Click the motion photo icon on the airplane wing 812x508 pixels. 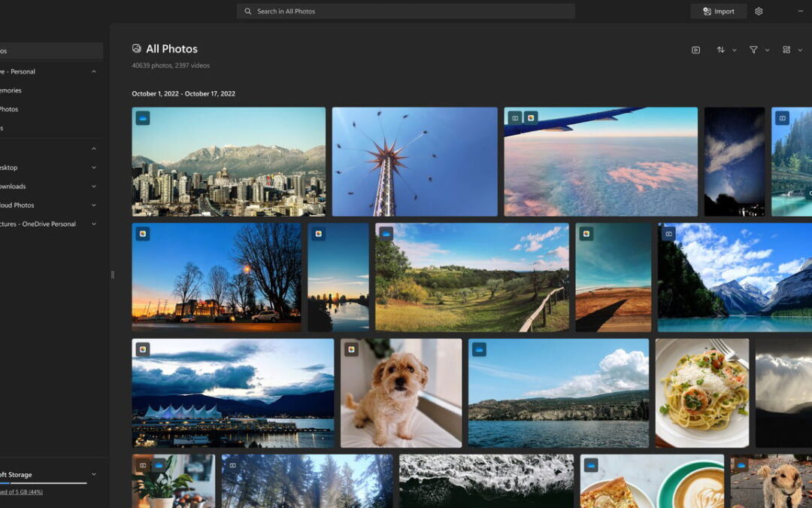pyautogui.click(x=513, y=117)
